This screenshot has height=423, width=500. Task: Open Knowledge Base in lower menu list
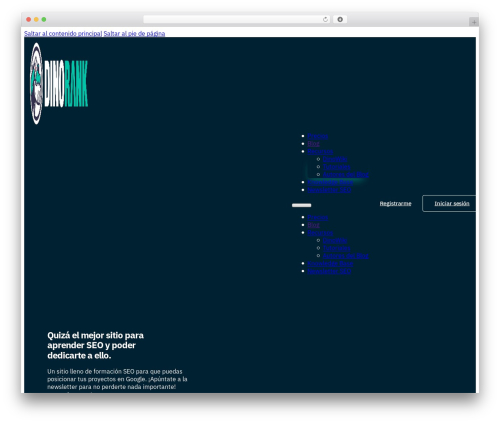point(330,263)
